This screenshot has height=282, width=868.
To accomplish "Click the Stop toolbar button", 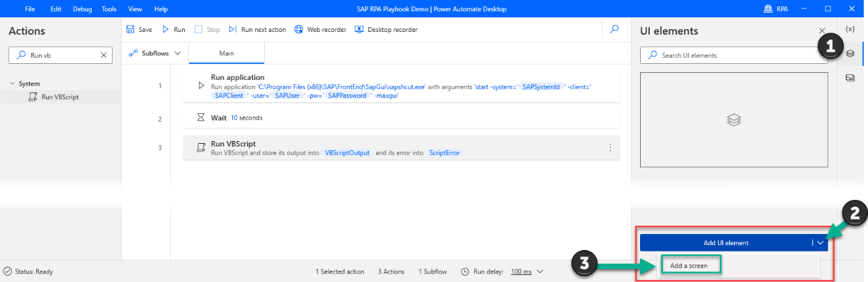I will (x=207, y=30).
